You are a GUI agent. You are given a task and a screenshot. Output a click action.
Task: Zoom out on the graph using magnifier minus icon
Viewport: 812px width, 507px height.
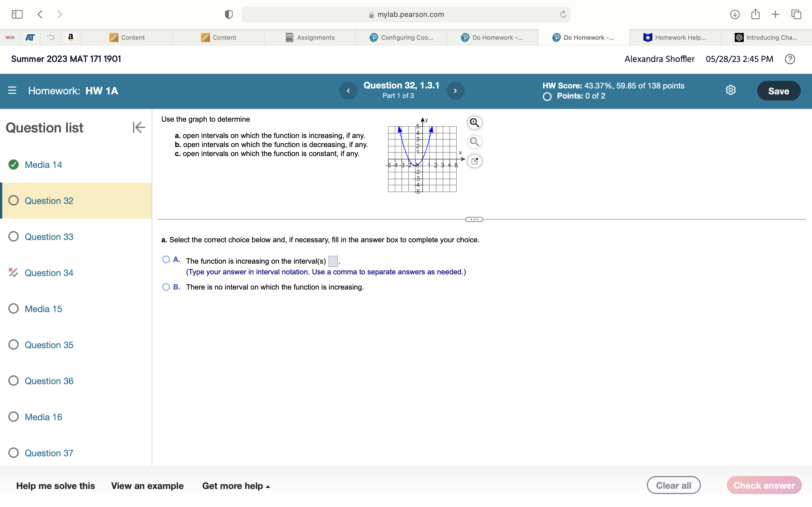click(x=474, y=142)
